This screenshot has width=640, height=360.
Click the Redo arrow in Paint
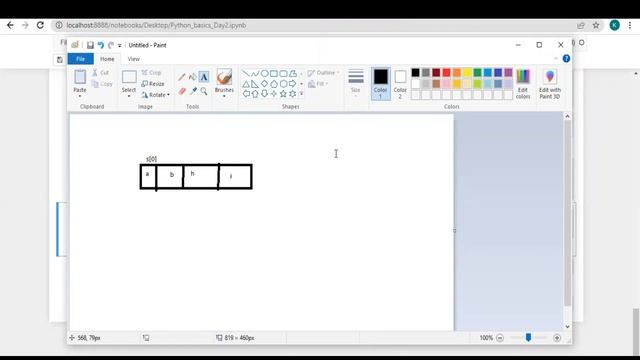[111, 45]
